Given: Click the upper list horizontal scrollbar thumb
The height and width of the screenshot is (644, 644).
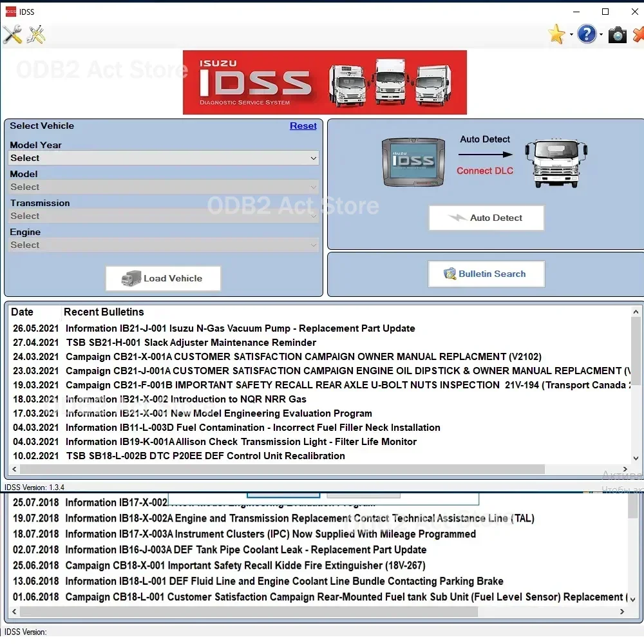Looking at the screenshot, I should point(282,469).
